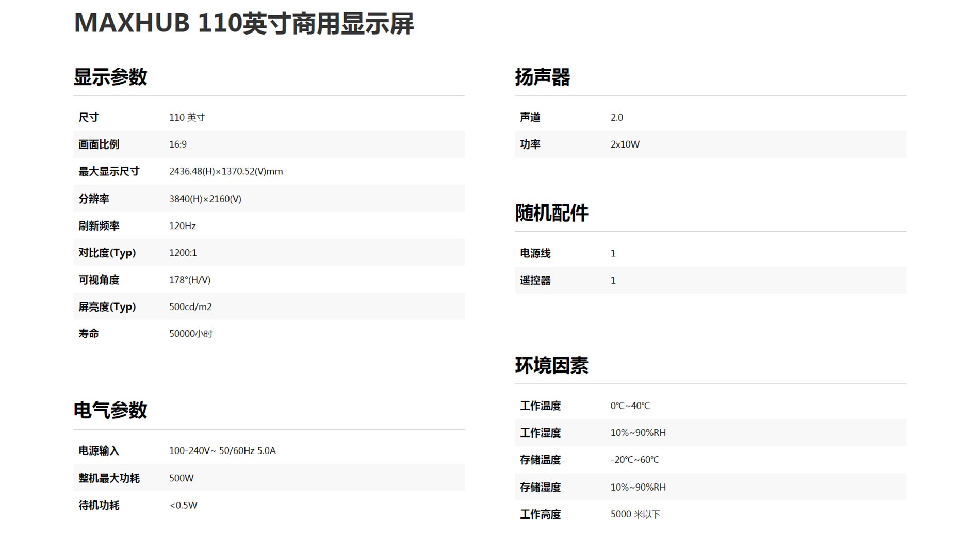Click the 屏亮度(Typ) label
980x550 pixels.
(107, 307)
